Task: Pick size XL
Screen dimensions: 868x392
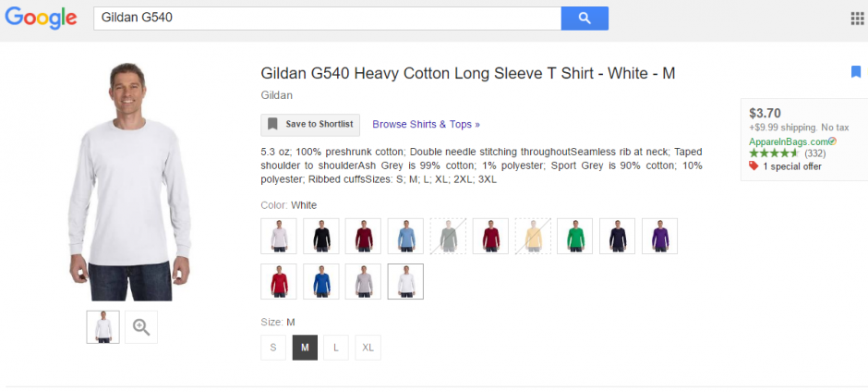Action: (368, 348)
